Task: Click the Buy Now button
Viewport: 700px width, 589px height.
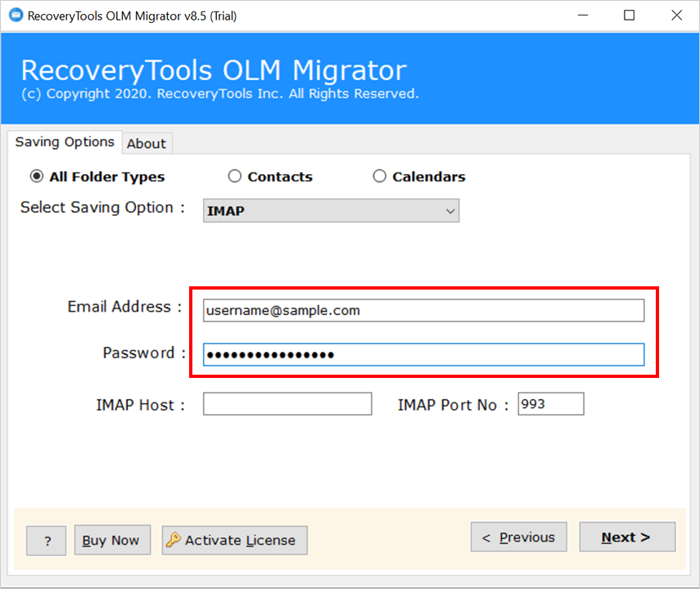Action: point(112,540)
